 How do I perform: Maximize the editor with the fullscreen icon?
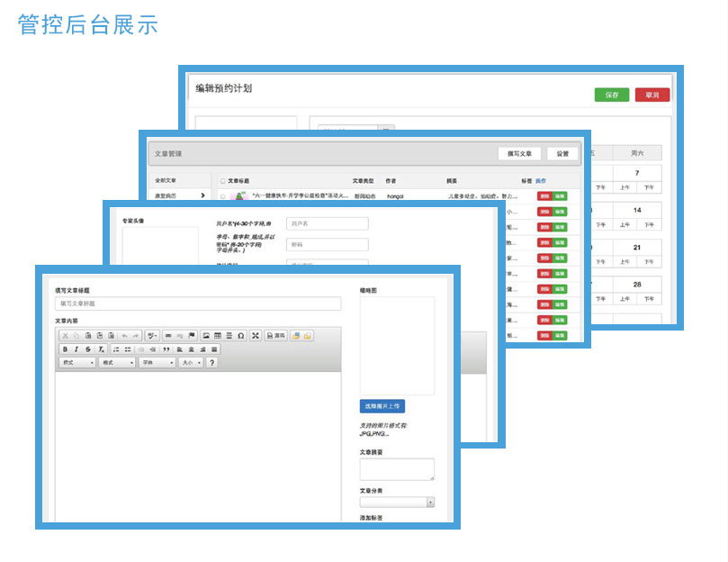point(256,336)
